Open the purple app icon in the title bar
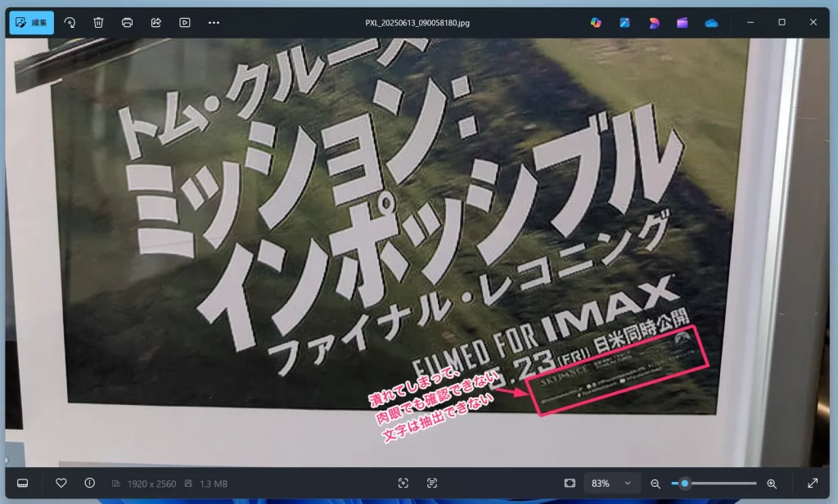This screenshot has height=504, width=838. coord(682,22)
